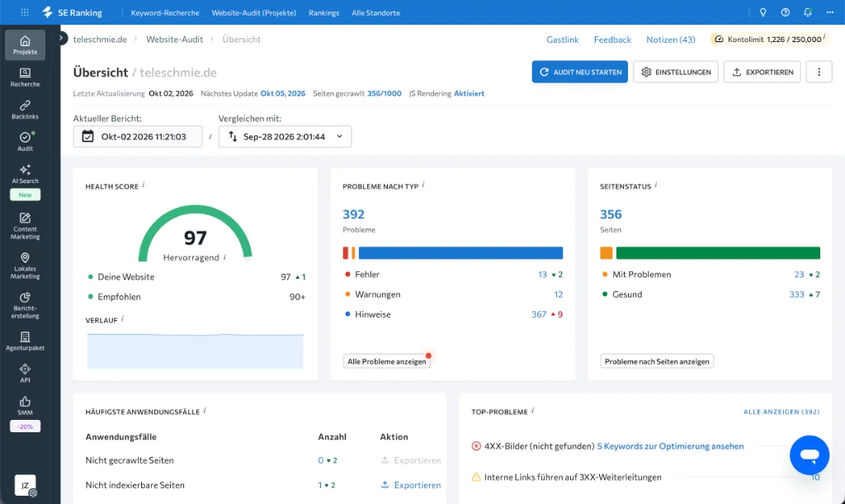Open Berichterstellung in the sidebar
The width and height of the screenshot is (845, 504).
coord(26,306)
